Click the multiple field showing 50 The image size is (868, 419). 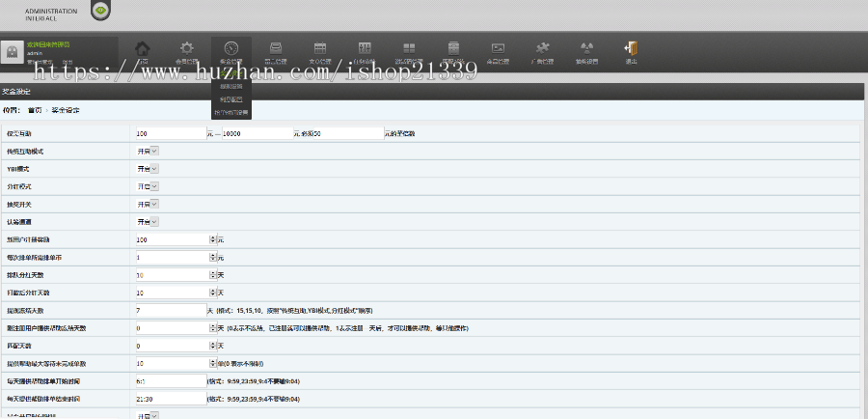[348, 133]
